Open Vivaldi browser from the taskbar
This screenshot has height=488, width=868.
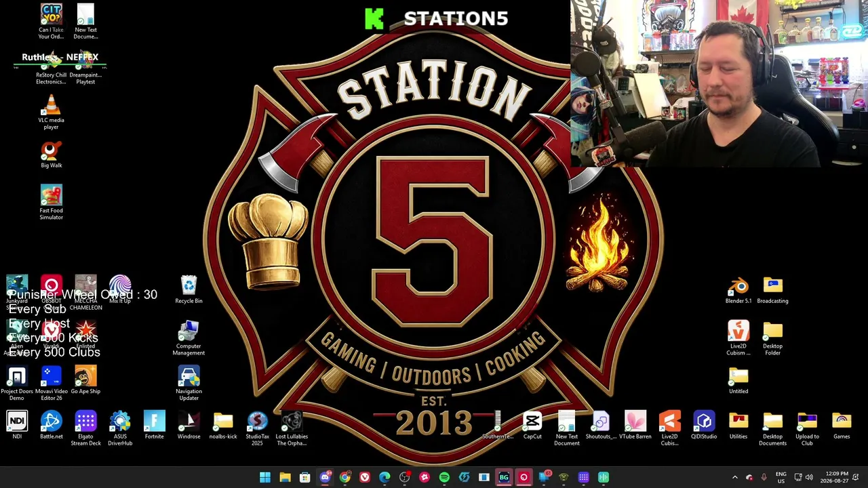point(365,477)
